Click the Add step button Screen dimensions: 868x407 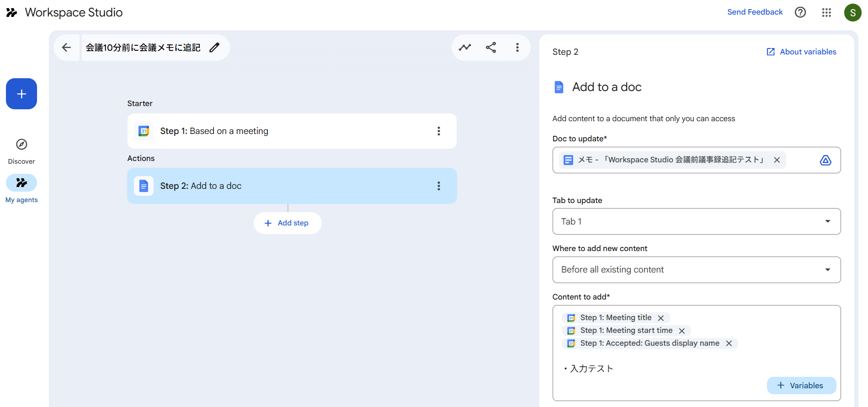(x=288, y=223)
